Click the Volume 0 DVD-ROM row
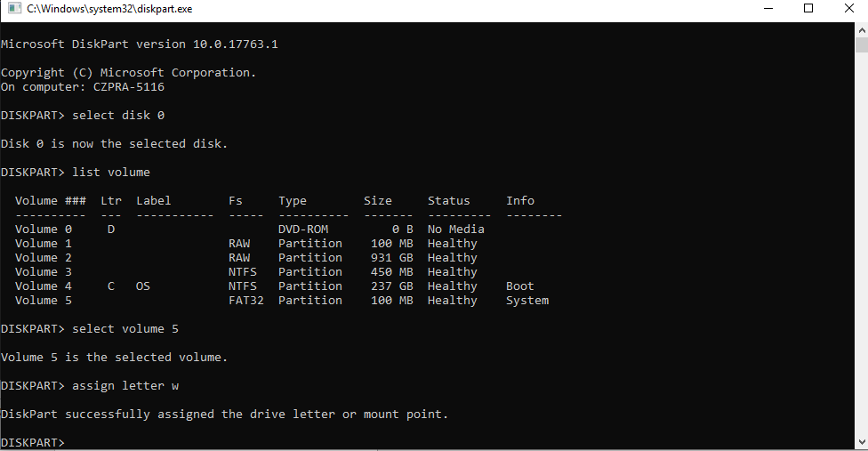Image resolution: width=868 pixels, height=451 pixels. 250,230
